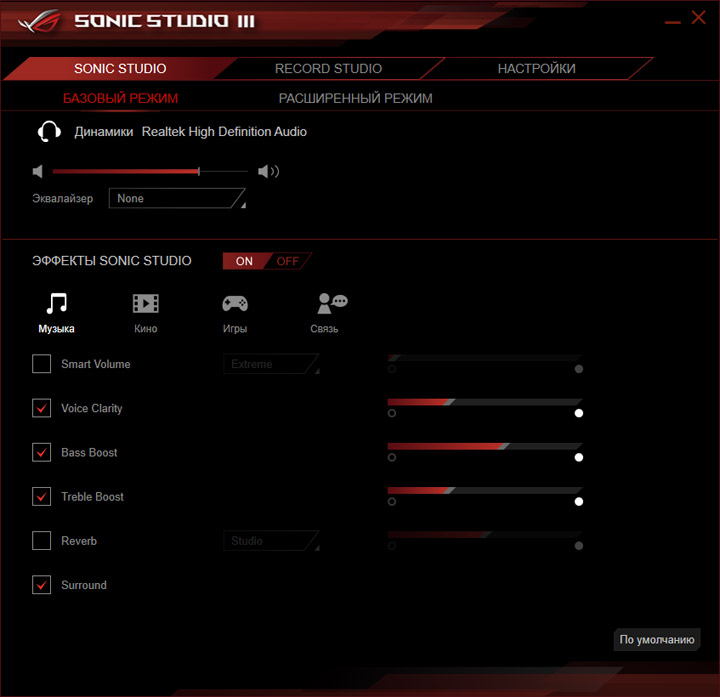Turn Sonic Studio effects ON

coord(244,261)
